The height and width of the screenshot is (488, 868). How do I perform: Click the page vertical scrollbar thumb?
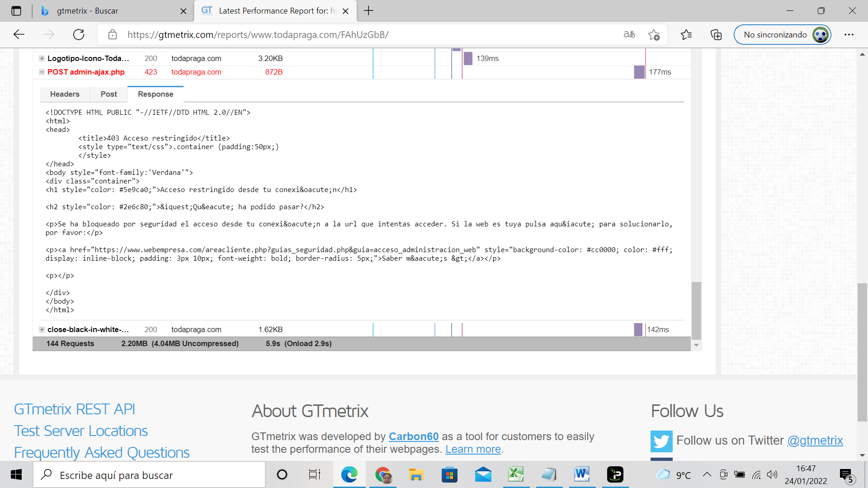[x=862, y=352]
